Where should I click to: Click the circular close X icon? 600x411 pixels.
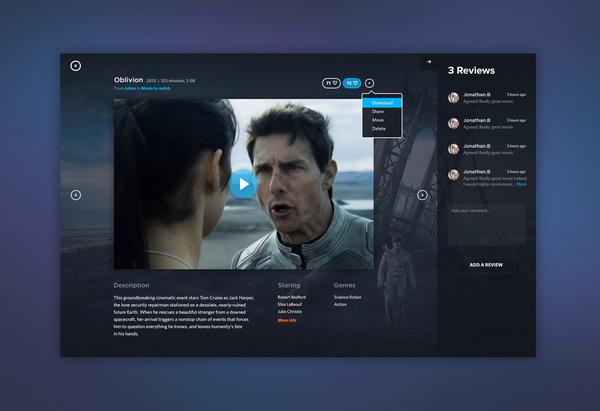pos(75,65)
